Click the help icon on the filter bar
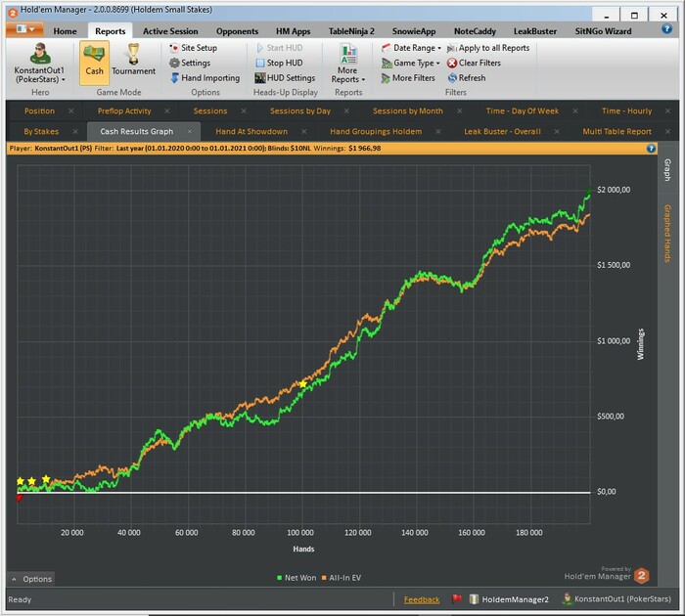Screen dimensions: 685x616 click(651, 149)
